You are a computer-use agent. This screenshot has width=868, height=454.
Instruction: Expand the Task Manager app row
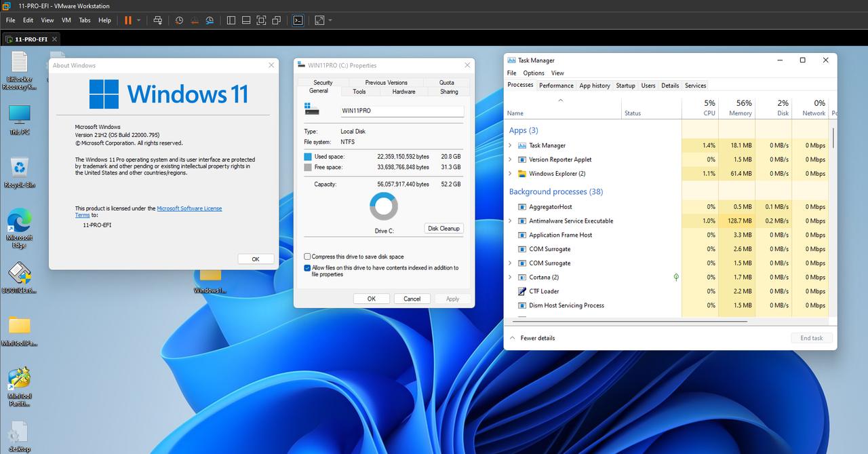[x=510, y=145]
